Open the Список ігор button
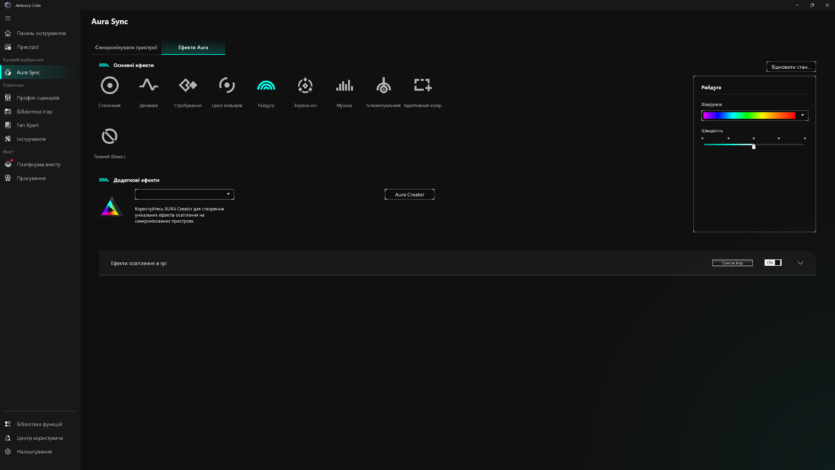 732,263
